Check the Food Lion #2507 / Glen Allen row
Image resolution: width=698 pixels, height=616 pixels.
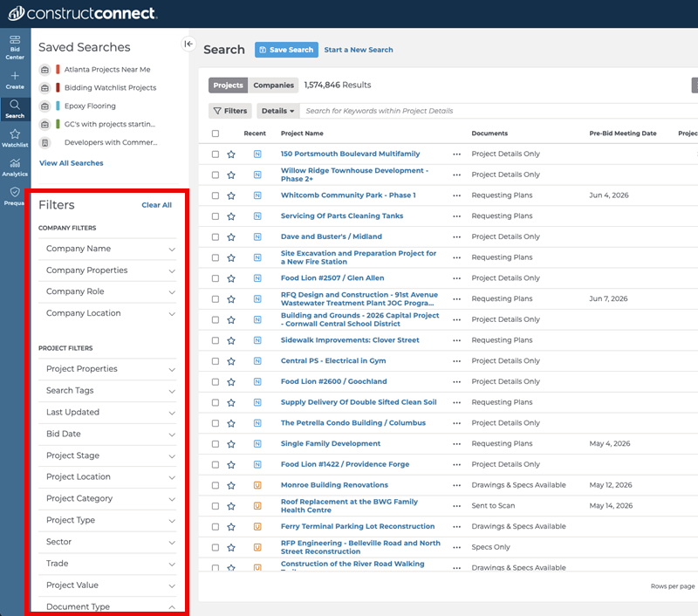click(x=216, y=278)
